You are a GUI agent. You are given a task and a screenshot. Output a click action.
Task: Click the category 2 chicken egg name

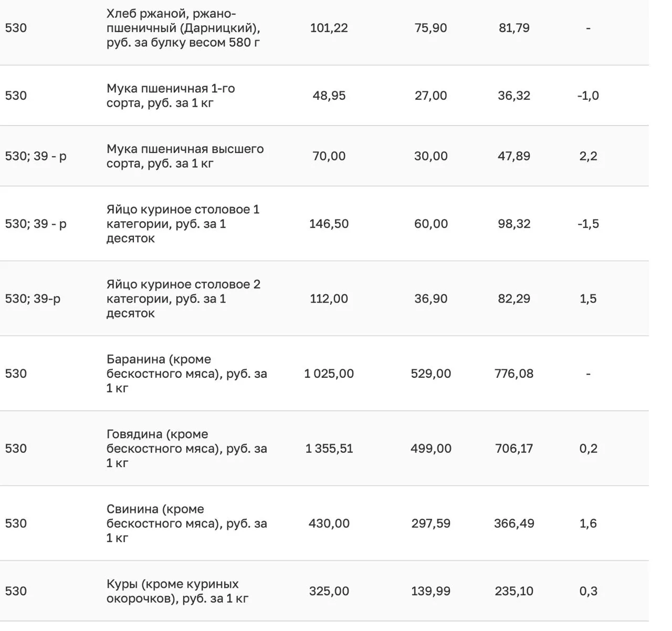pos(183,299)
